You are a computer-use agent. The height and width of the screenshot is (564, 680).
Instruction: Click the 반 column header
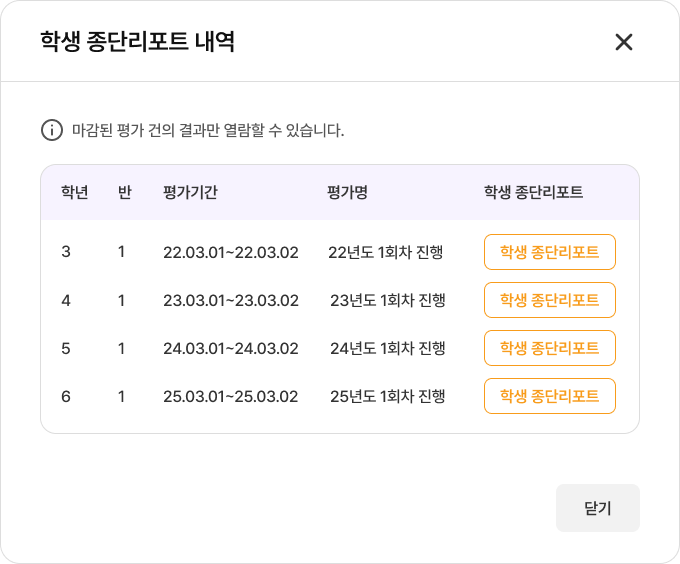point(125,192)
